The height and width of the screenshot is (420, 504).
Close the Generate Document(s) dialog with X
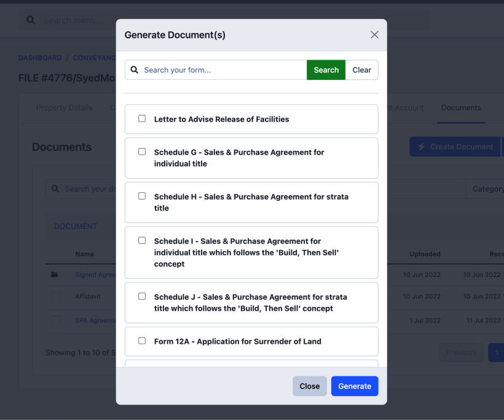[374, 35]
